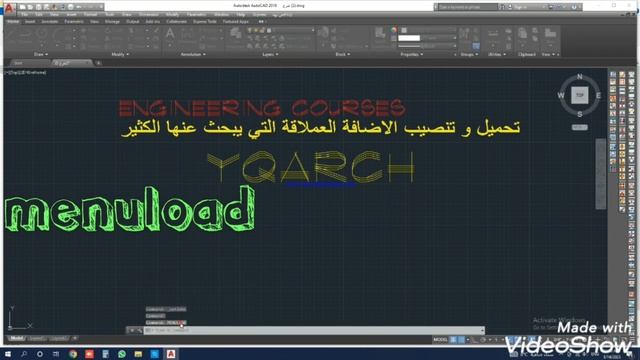
Task: Click the Help question mark icon in title bar
Action: point(573,7)
